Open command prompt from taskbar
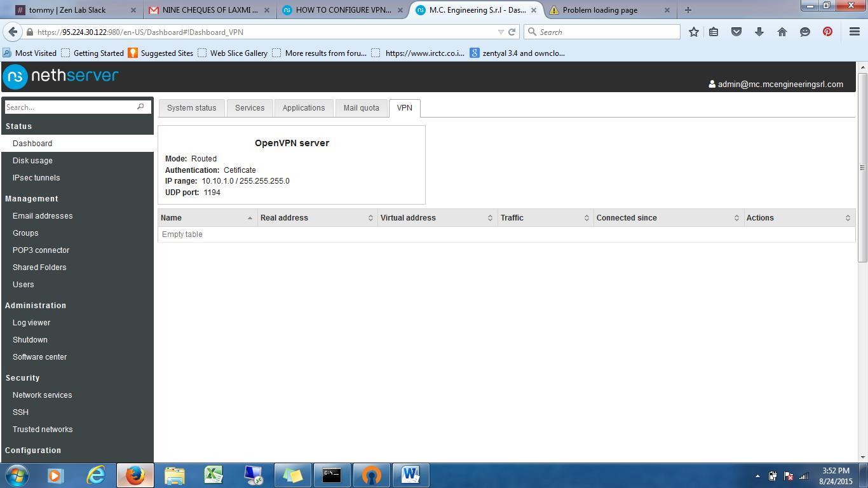 (332, 475)
